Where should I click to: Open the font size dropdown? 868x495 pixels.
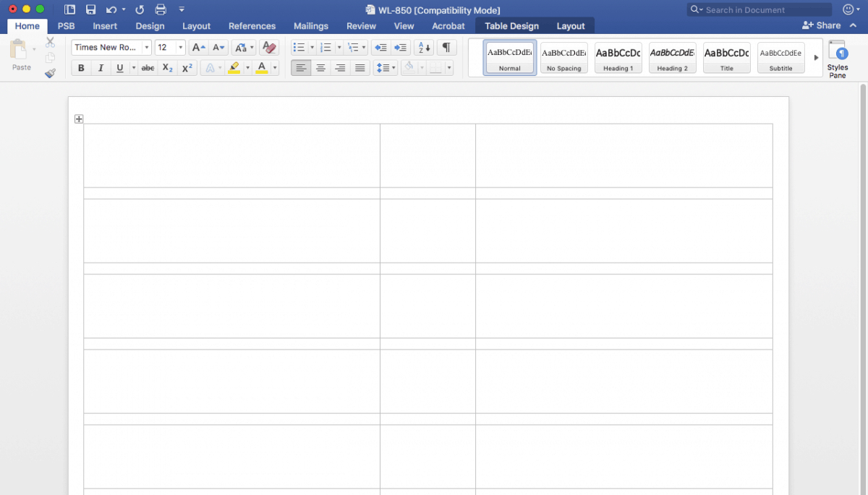(181, 47)
